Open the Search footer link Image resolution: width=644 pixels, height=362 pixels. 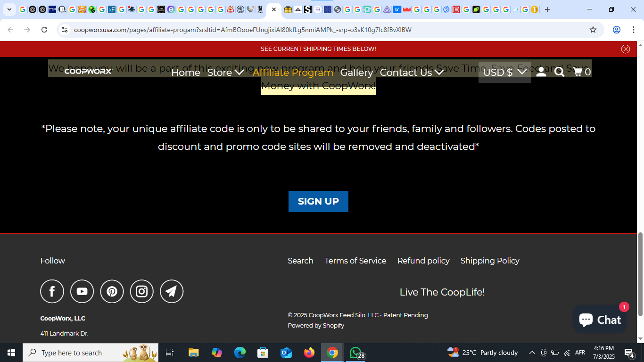tap(300, 261)
